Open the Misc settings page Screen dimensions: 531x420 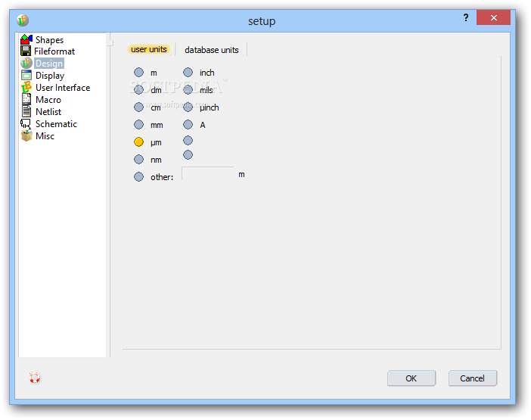(45, 136)
